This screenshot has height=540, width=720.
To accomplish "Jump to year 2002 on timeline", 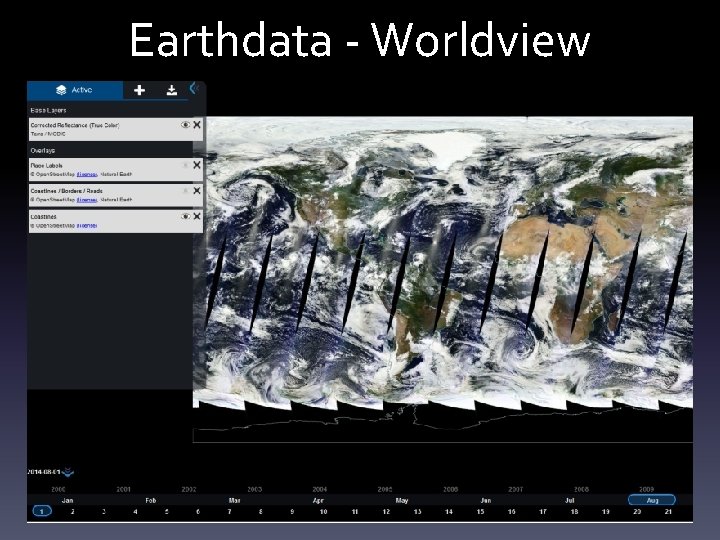I will click(189, 489).
